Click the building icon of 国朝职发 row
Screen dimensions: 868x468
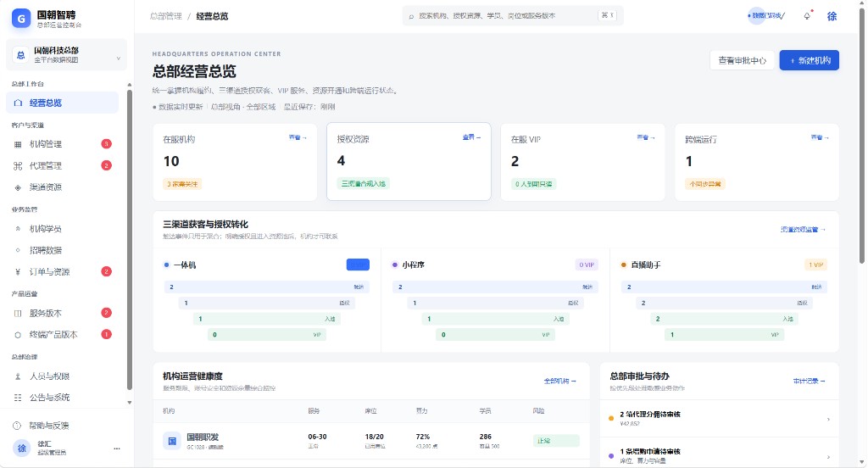click(x=171, y=441)
